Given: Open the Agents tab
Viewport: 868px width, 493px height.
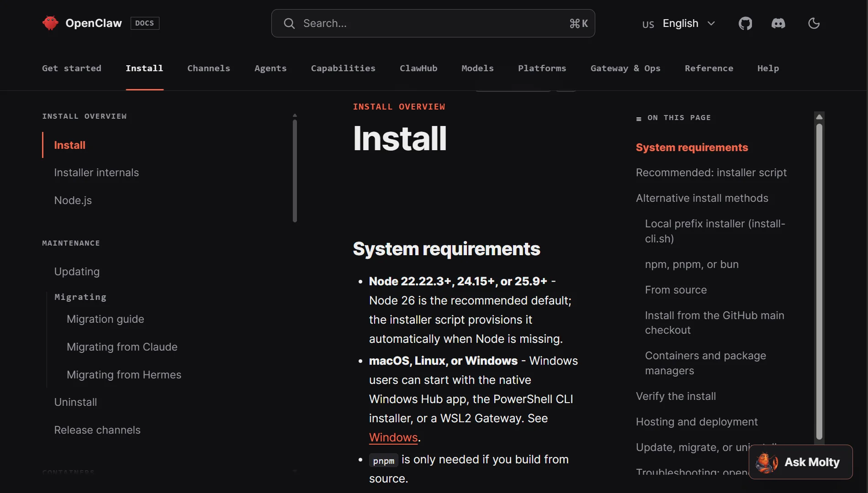Looking at the screenshot, I should [270, 68].
